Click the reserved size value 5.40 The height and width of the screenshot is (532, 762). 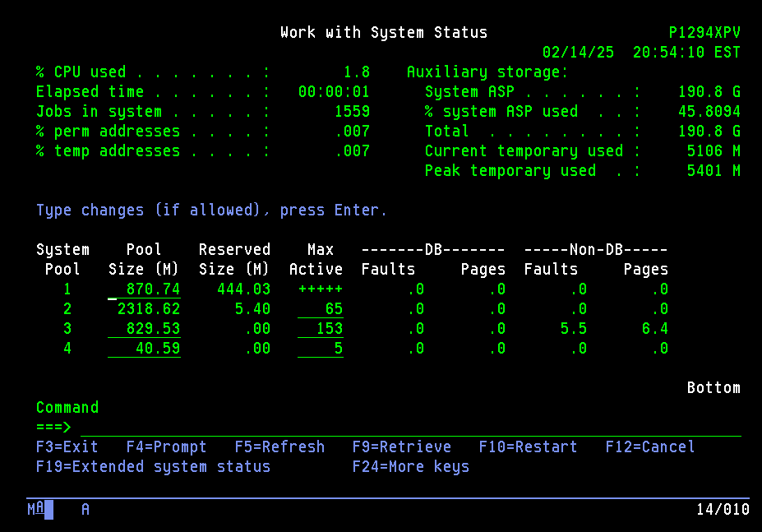tap(252, 309)
